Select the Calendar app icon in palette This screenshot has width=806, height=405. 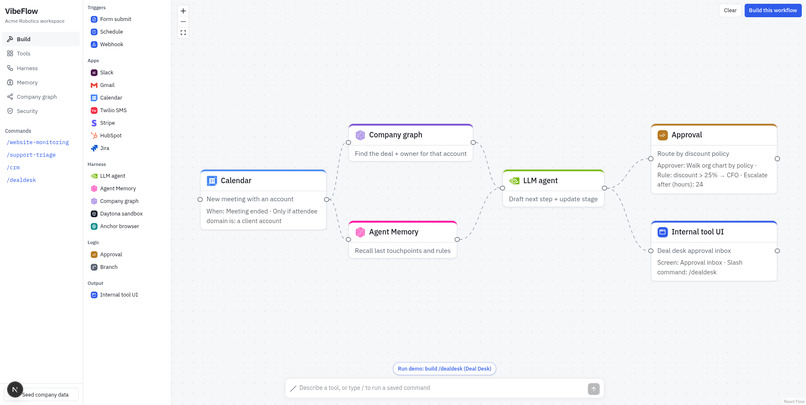coord(94,98)
